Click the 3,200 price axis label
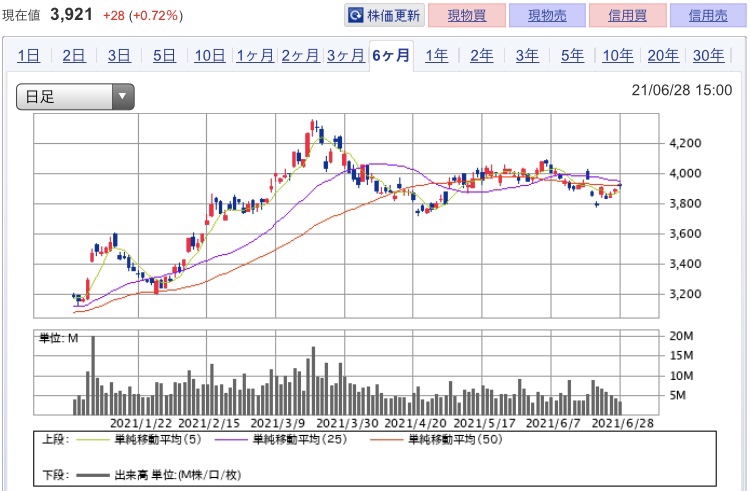Image resolution: width=750 pixels, height=491 pixels. coord(685,294)
